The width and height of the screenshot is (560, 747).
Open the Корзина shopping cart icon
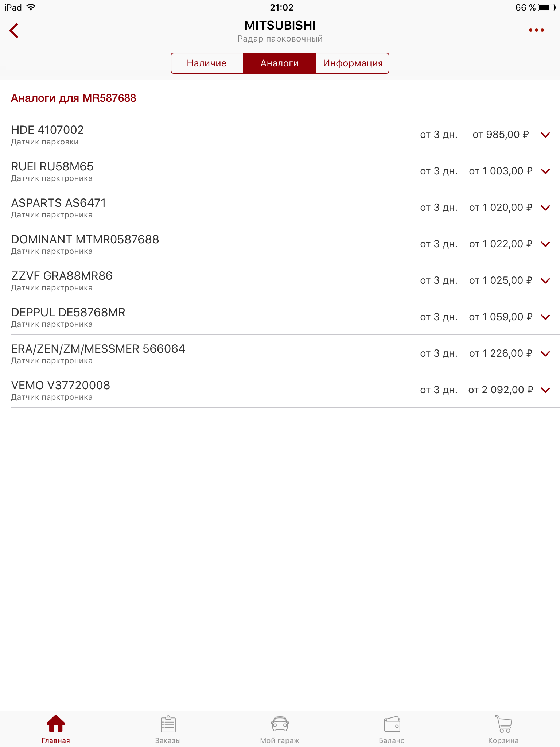click(503, 724)
